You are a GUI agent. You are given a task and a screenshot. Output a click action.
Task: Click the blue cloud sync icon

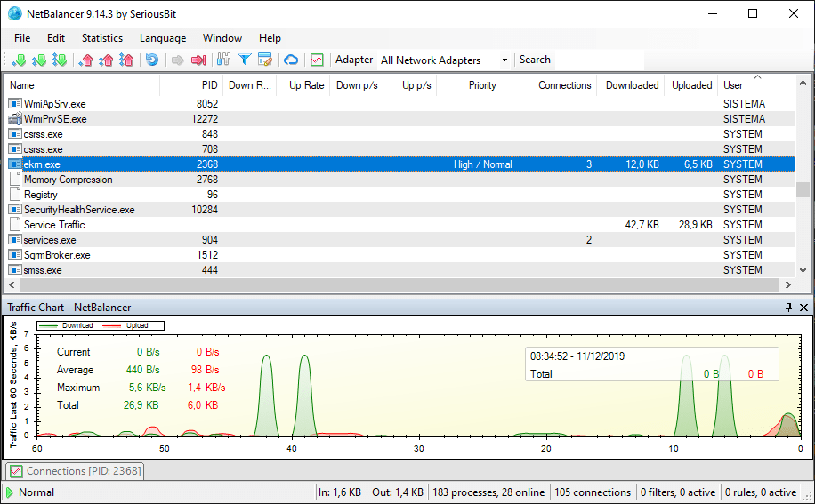291,60
